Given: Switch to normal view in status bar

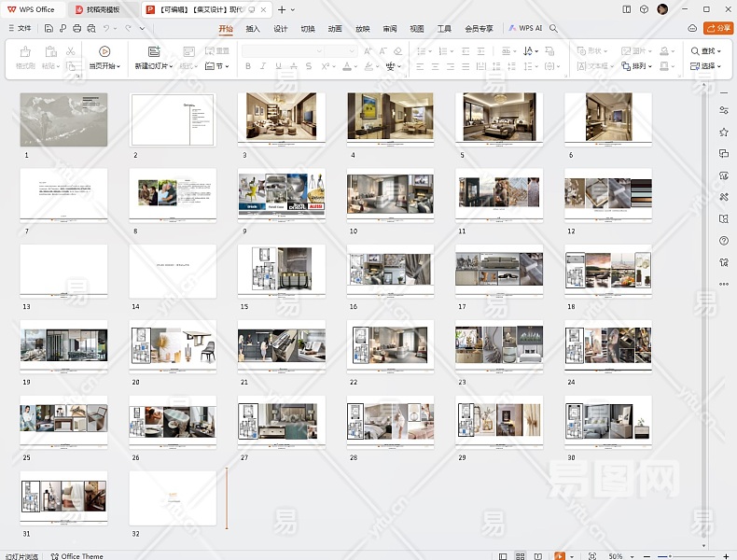Looking at the screenshot, I should pyautogui.click(x=504, y=556).
